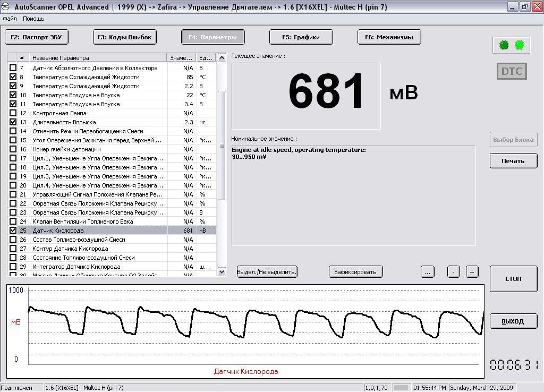544x392 pixels.
Task: Enable checkbox for Контрольная Лампа parameter
Action: [x=13, y=113]
